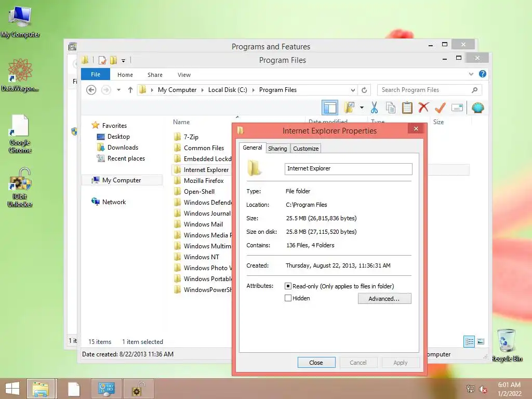532x399 pixels.
Task: Click the red X Delete icon
Action: [423, 108]
